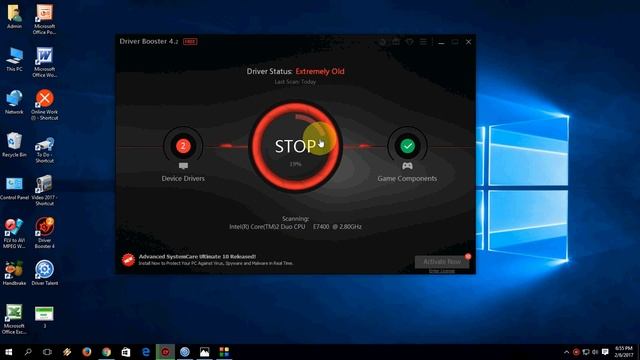Open Admin folder on desktop
Screen dimensions: 640x360
[x=14, y=17]
